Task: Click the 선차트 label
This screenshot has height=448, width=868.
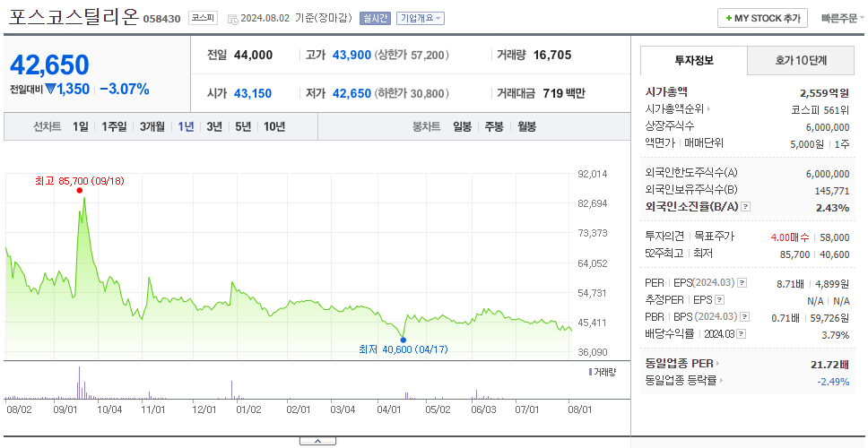Action: (x=47, y=126)
